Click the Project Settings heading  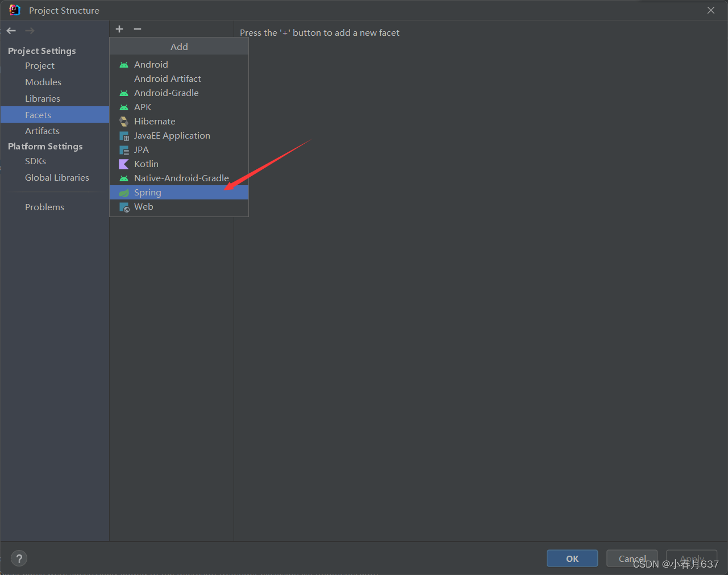tap(42, 51)
